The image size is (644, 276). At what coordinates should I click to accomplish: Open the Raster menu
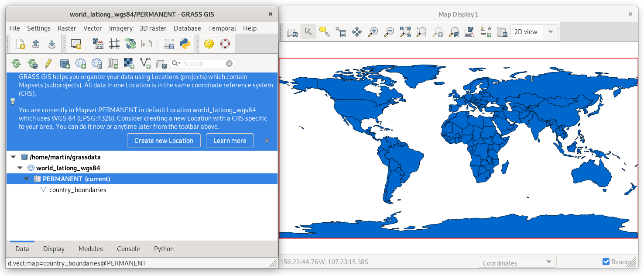pos(67,28)
